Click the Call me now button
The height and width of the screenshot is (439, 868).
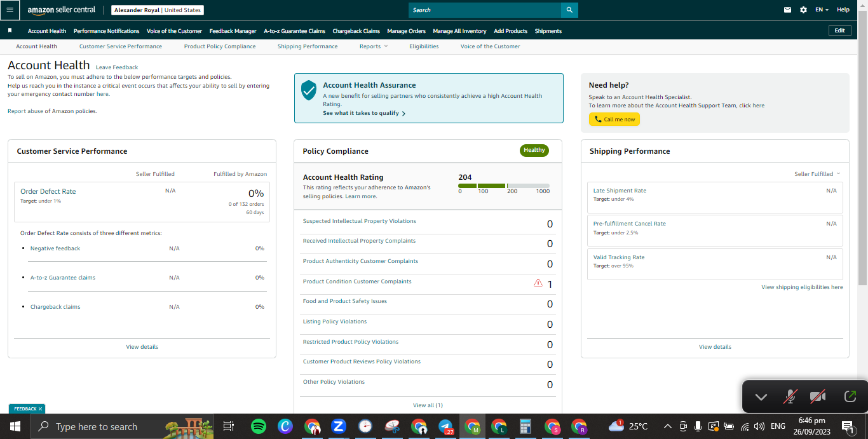(x=614, y=119)
